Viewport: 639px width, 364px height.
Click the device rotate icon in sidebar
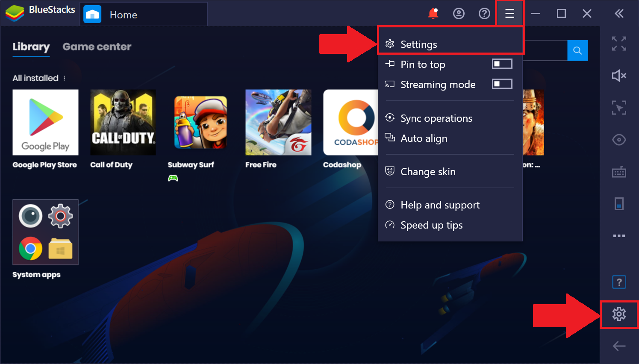pos(619,204)
